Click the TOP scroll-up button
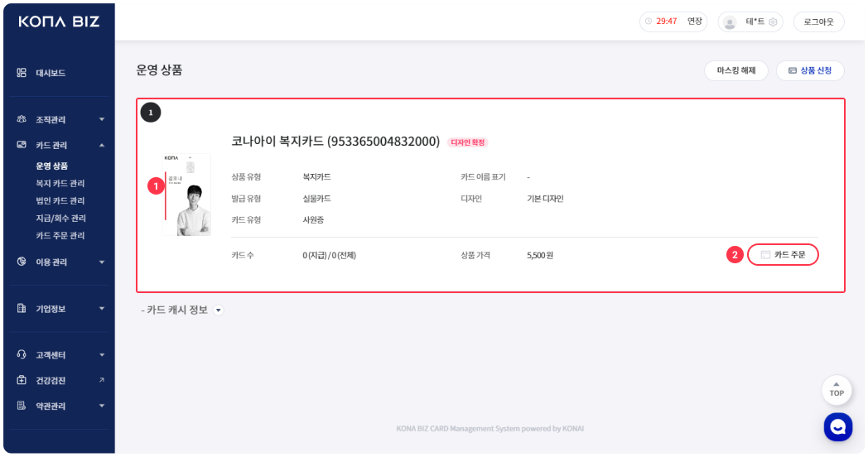868x457 pixels. click(x=837, y=389)
